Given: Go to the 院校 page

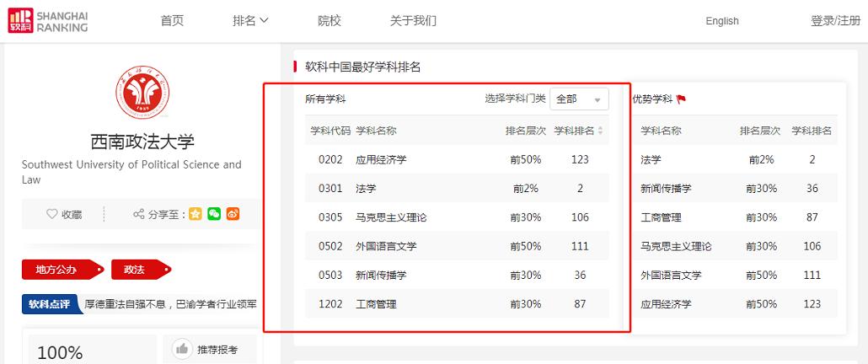Looking at the screenshot, I should click(x=330, y=21).
